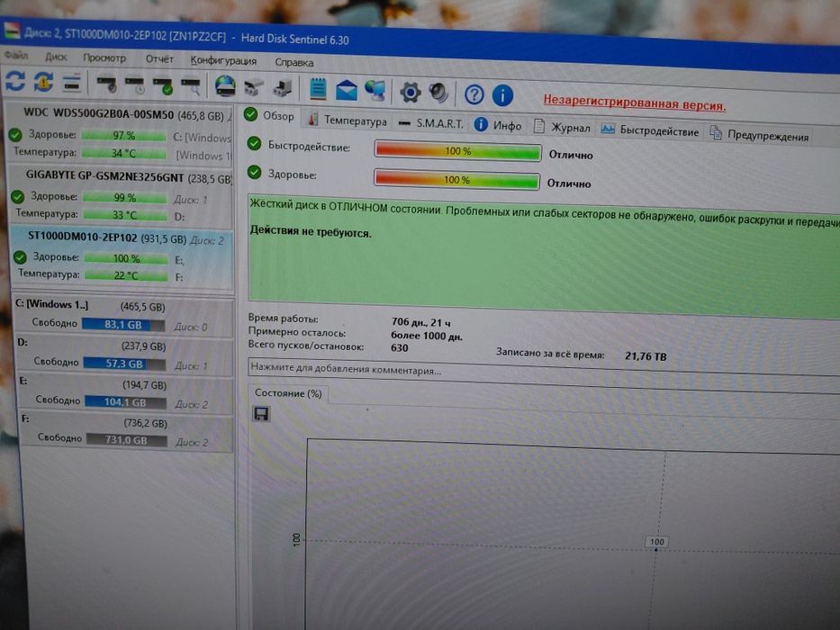Viewport: 840px width, 630px height.
Task: Click the disk list icon with red bar
Action: pos(72,83)
